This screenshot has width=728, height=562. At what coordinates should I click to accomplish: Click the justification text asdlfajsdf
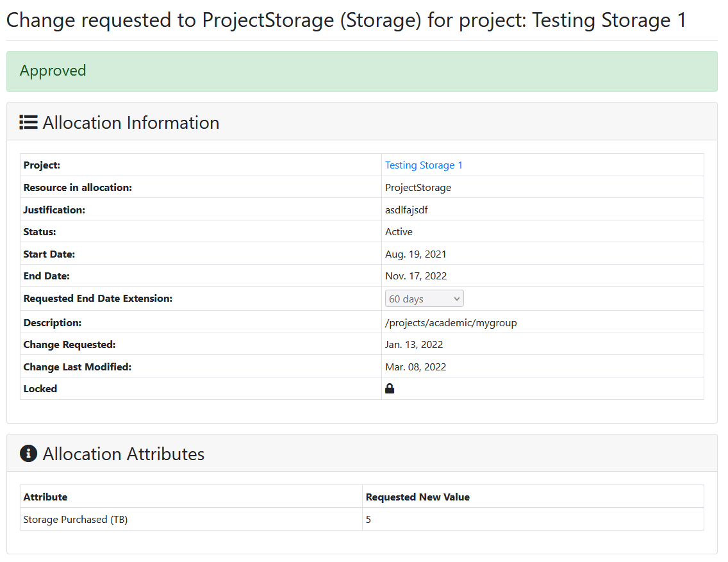(406, 210)
